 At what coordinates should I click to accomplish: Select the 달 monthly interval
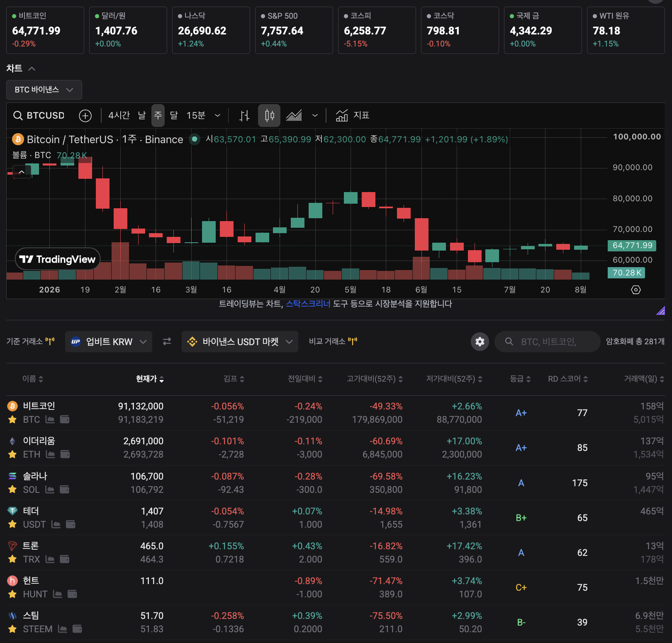point(174,115)
